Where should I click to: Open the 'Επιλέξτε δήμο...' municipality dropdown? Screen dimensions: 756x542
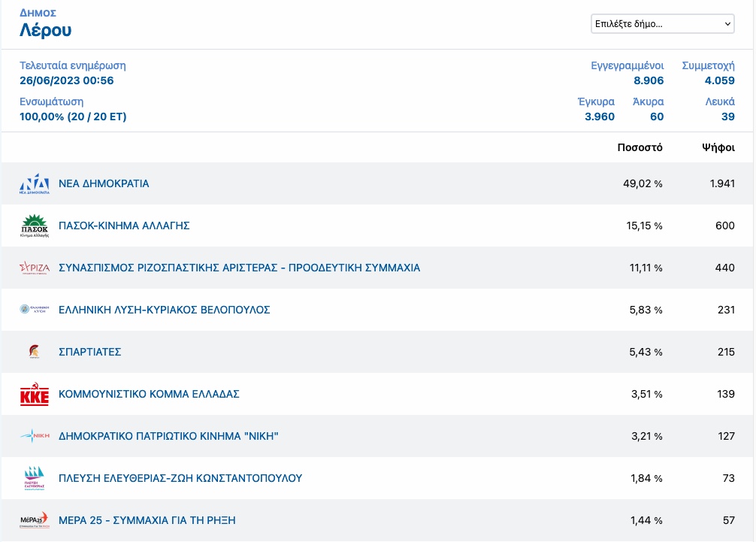(x=662, y=24)
